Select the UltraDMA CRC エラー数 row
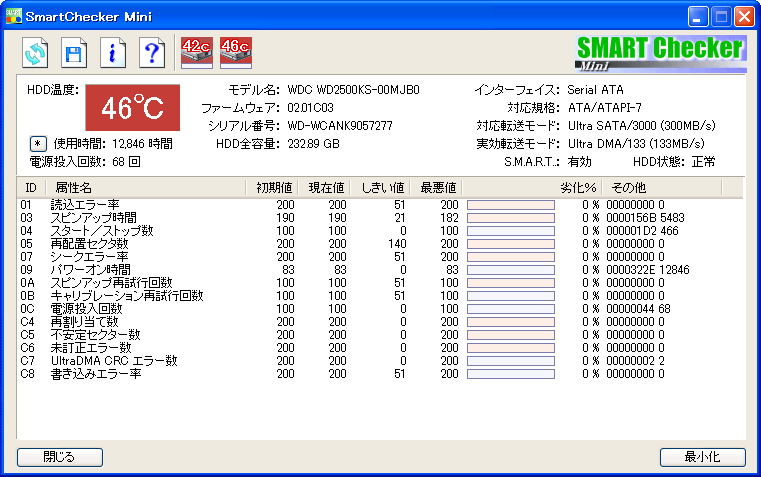The image size is (761, 477). pyautogui.click(x=380, y=361)
